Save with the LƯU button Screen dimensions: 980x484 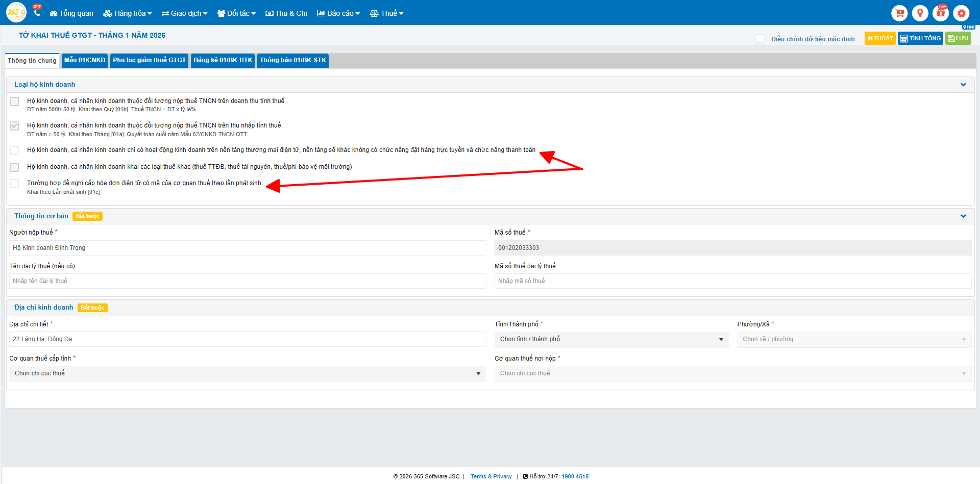[x=958, y=38]
